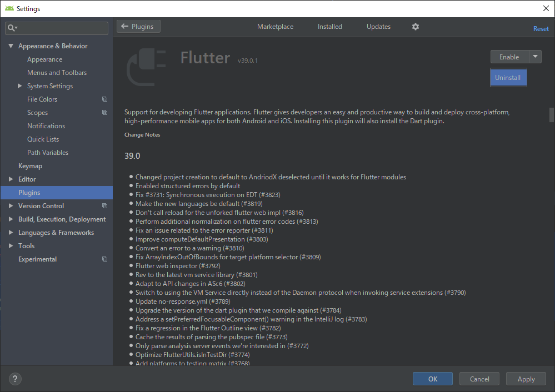555x392 pixels.
Task: Click 'Don't call reload for unforked flutter web' note
Action: click(219, 212)
